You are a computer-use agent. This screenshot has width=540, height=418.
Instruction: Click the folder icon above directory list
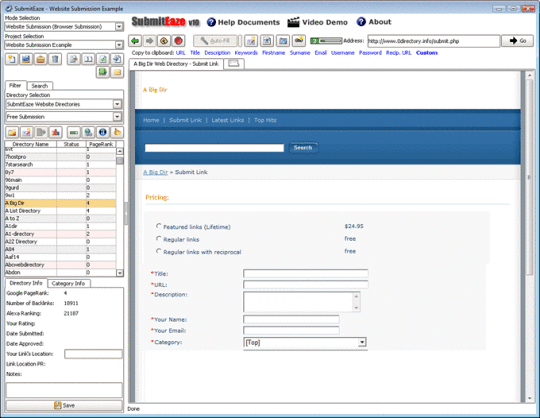click(x=12, y=132)
